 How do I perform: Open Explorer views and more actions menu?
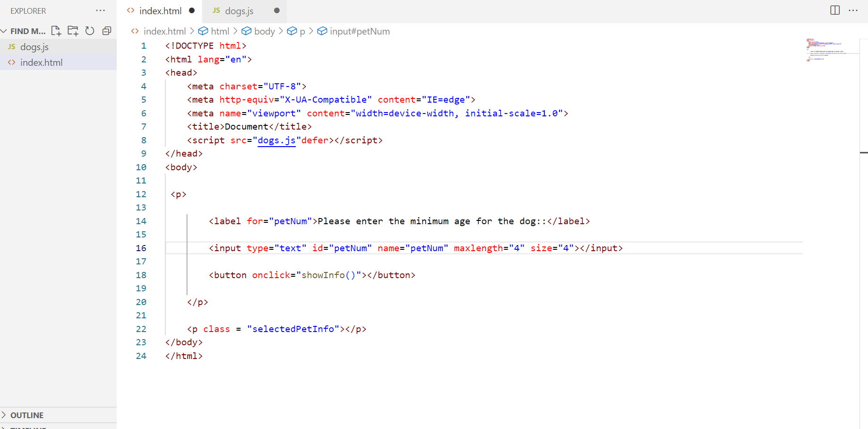coord(100,10)
